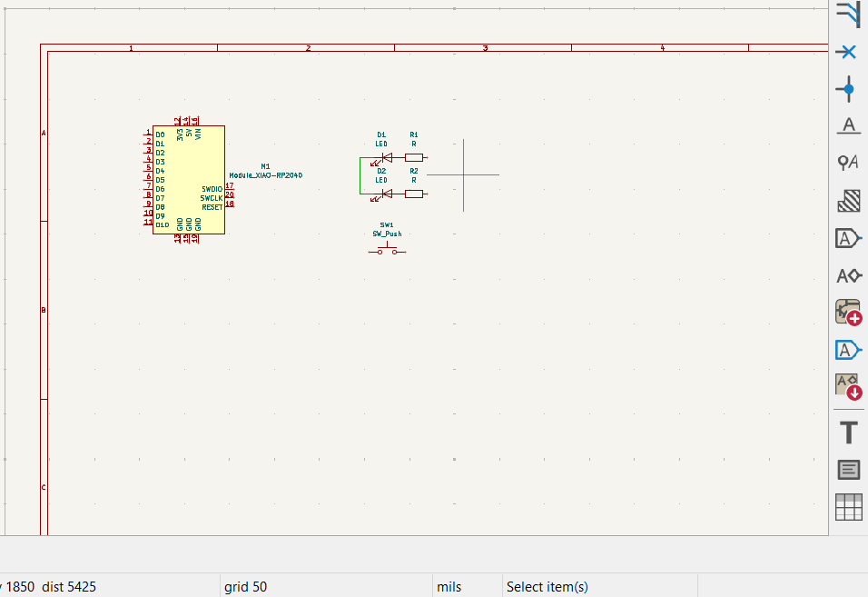Select the global label tool
The width and height of the screenshot is (868, 597).
848,238
